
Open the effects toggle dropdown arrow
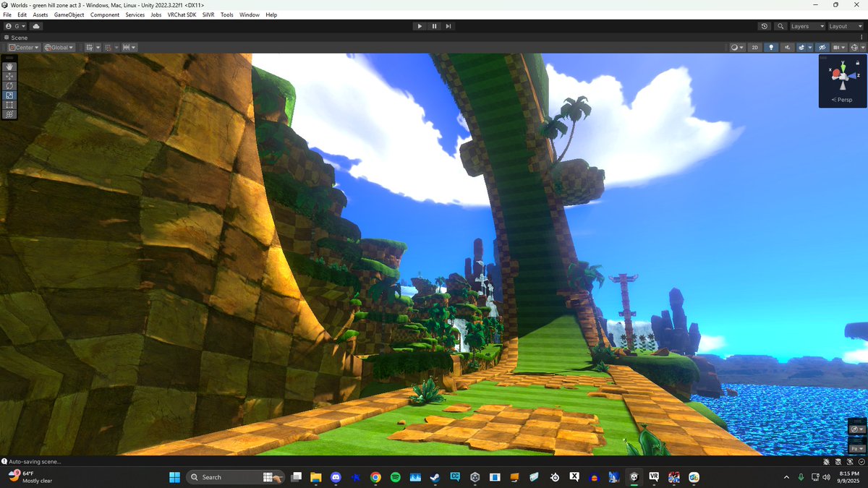coord(810,47)
